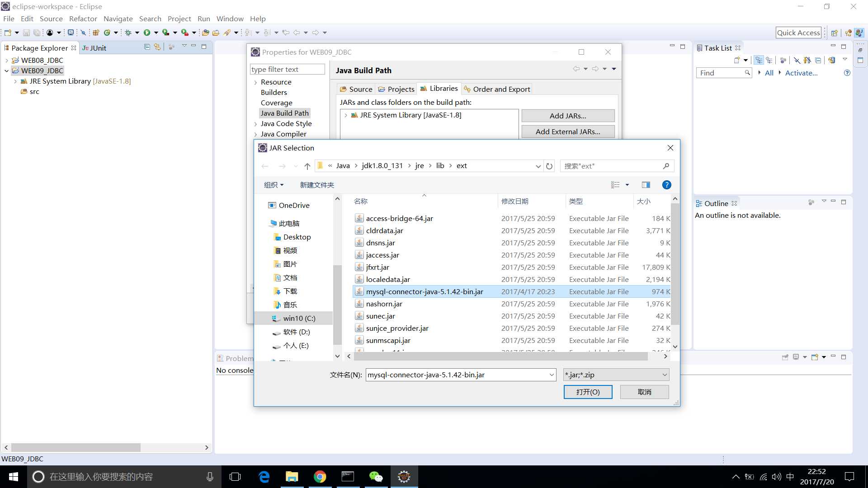868x488 pixels.
Task: Open the file name combo box dropdown
Action: click(552, 375)
